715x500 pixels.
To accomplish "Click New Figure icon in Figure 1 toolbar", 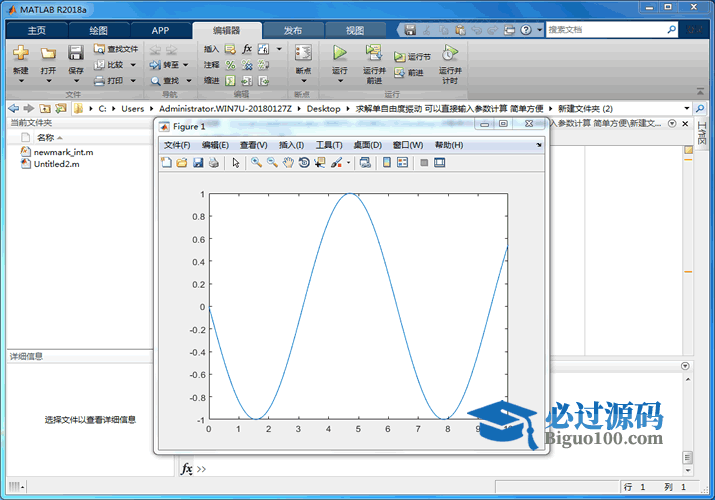I will (166, 163).
